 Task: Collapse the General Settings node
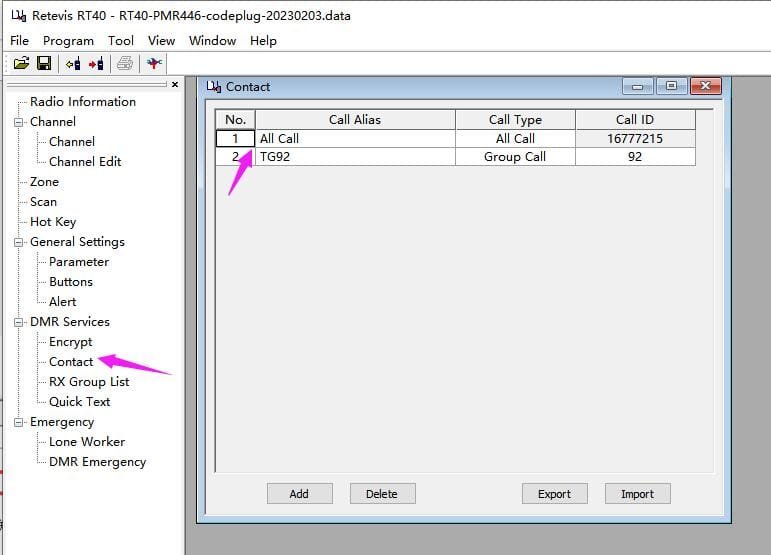coord(18,242)
